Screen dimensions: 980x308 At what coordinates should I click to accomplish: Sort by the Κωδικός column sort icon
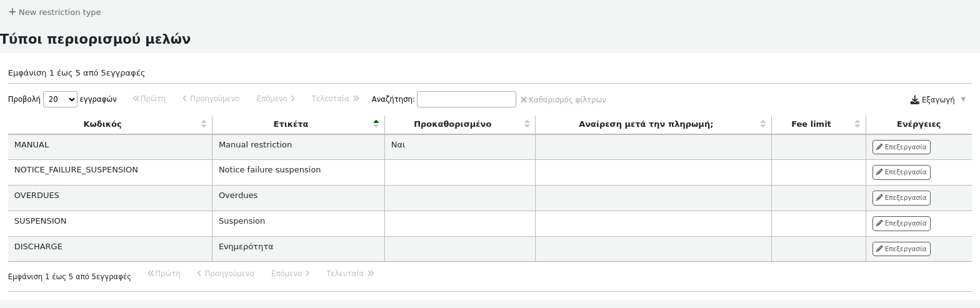click(204, 124)
